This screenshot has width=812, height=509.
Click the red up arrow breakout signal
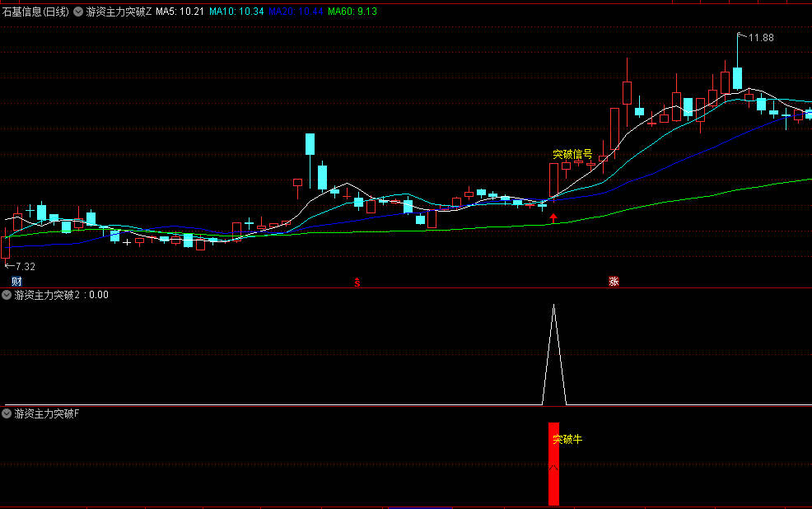tap(553, 218)
